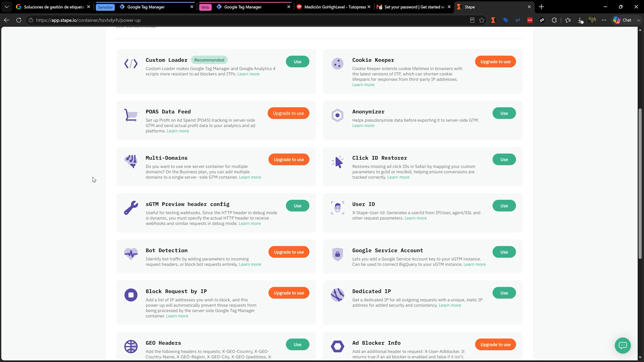Go back to the previous page

(x=7, y=20)
